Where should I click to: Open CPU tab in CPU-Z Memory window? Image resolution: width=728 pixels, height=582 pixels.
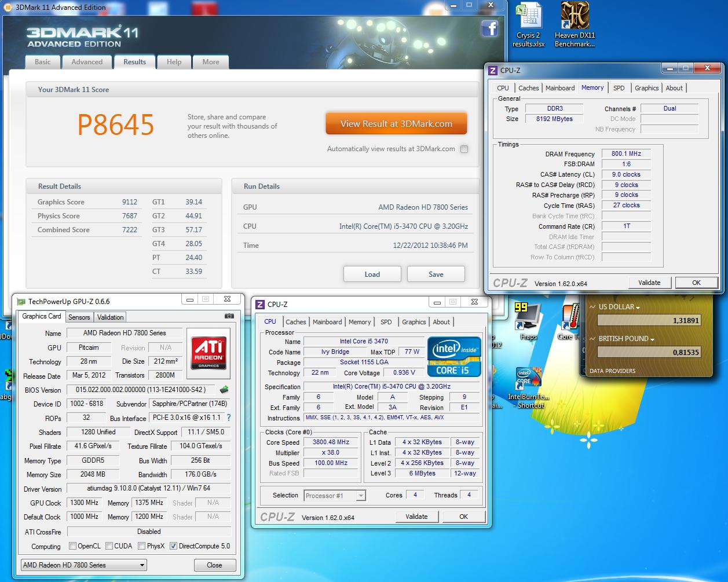point(503,88)
